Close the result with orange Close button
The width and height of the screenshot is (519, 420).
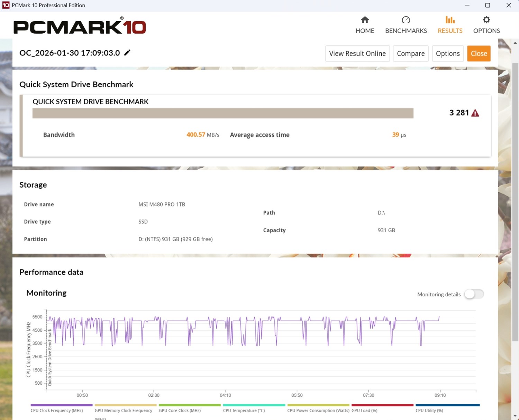[x=479, y=54]
